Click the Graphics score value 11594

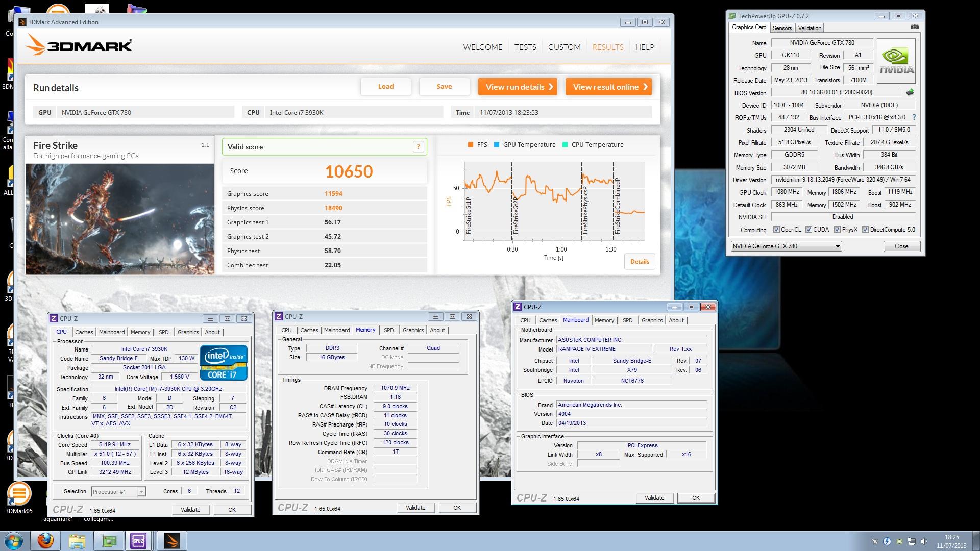click(x=333, y=194)
